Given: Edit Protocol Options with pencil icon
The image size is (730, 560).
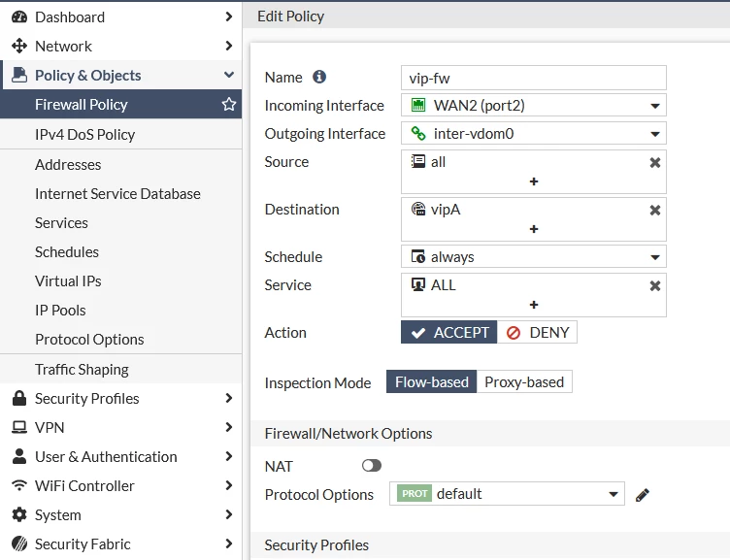Looking at the screenshot, I should [x=642, y=495].
